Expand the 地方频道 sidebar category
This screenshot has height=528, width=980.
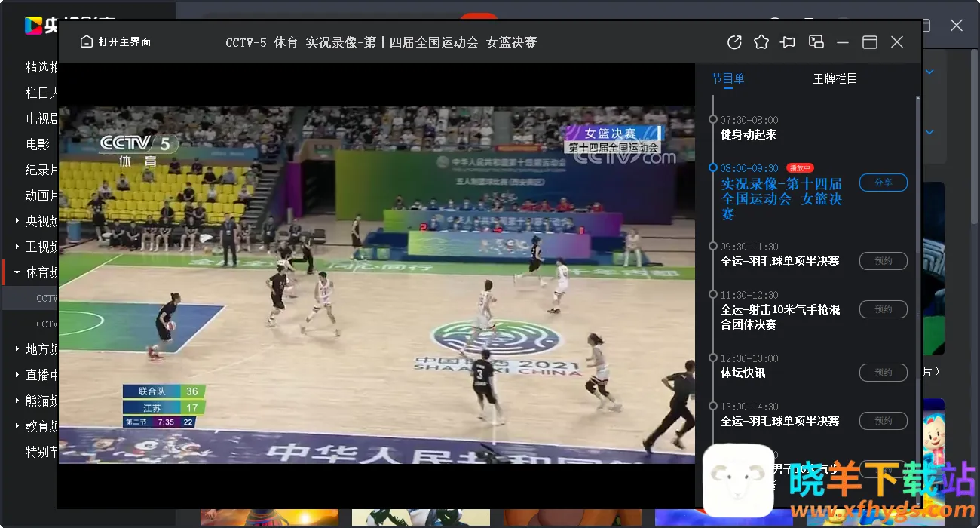[17, 349]
